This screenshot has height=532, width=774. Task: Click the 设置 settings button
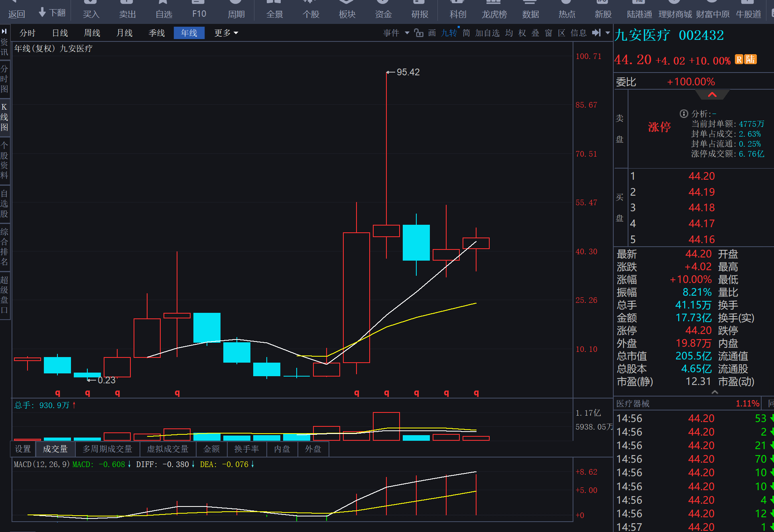click(23, 449)
